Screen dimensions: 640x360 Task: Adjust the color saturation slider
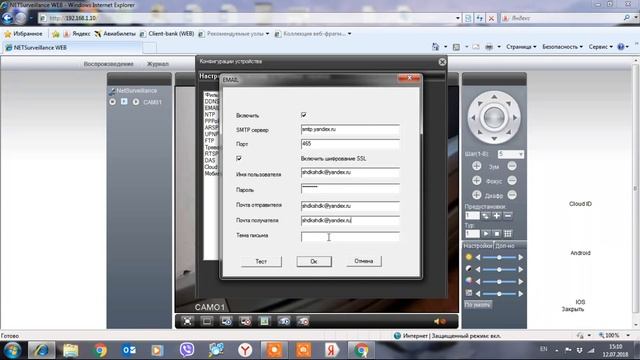pos(499,282)
